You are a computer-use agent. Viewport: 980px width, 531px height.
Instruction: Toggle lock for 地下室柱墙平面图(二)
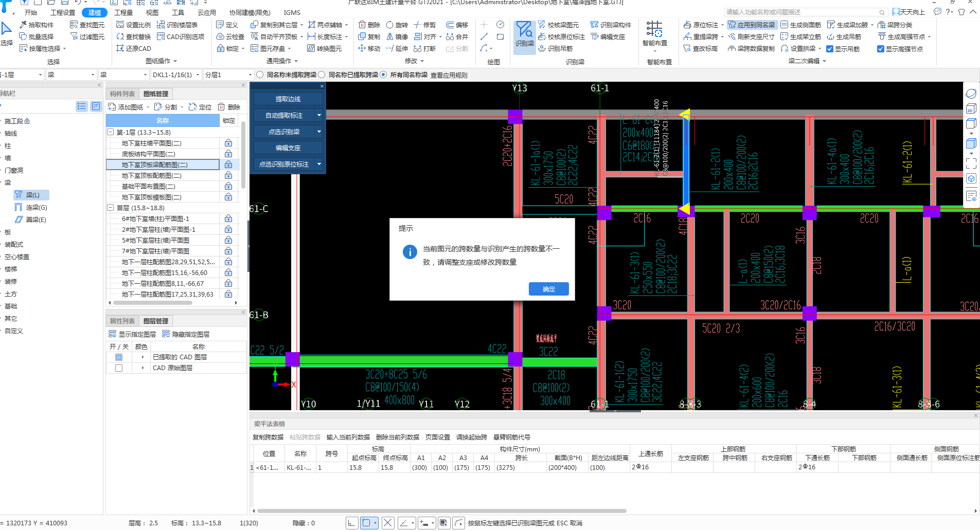(x=228, y=143)
